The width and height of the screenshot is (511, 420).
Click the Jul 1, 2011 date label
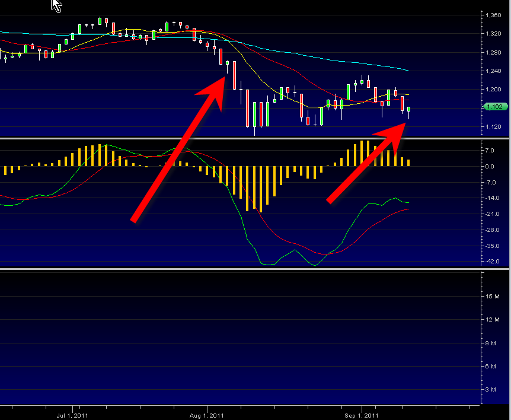click(72, 415)
